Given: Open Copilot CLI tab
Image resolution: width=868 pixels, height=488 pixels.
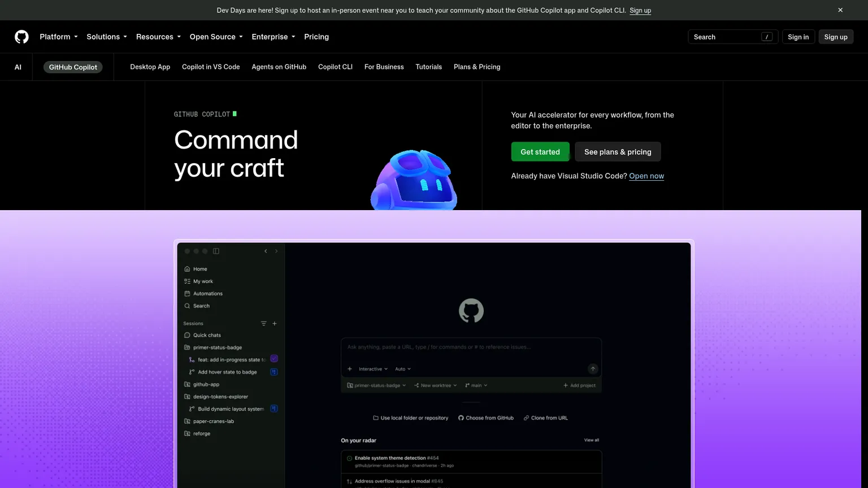Looking at the screenshot, I should pos(335,67).
